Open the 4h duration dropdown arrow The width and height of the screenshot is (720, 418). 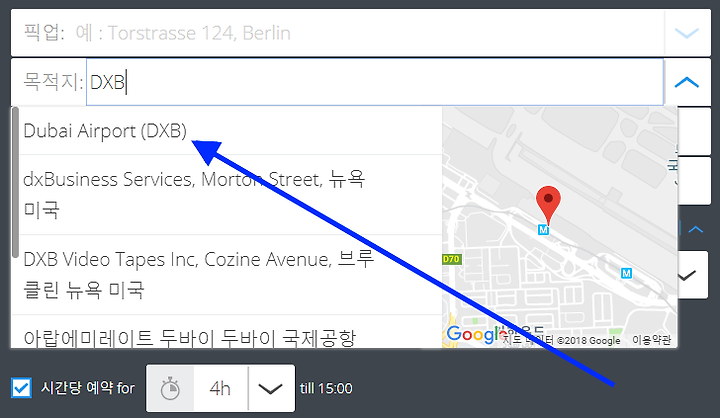(x=271, y=389)
